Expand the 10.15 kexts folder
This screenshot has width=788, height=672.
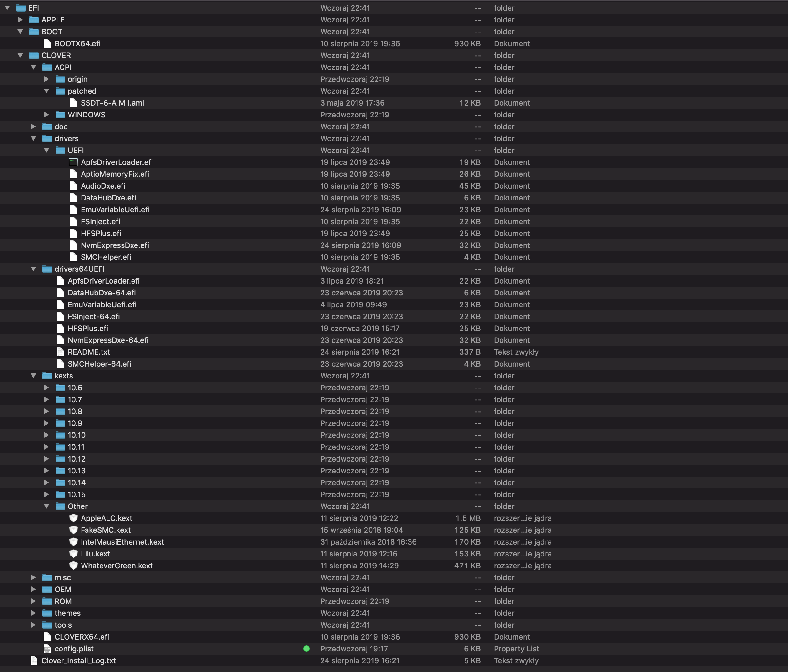[x=46, y=494]
